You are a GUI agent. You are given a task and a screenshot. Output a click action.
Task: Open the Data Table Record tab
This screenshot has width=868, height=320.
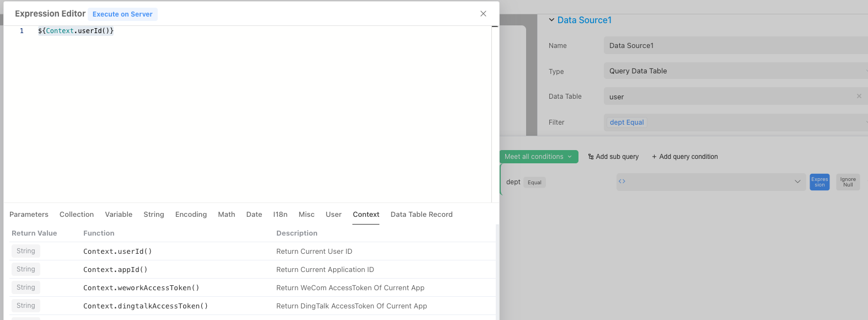click(x=421, y=215)
